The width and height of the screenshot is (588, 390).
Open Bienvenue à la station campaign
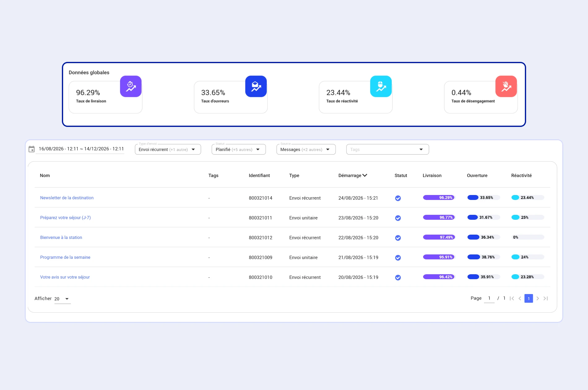61,237
